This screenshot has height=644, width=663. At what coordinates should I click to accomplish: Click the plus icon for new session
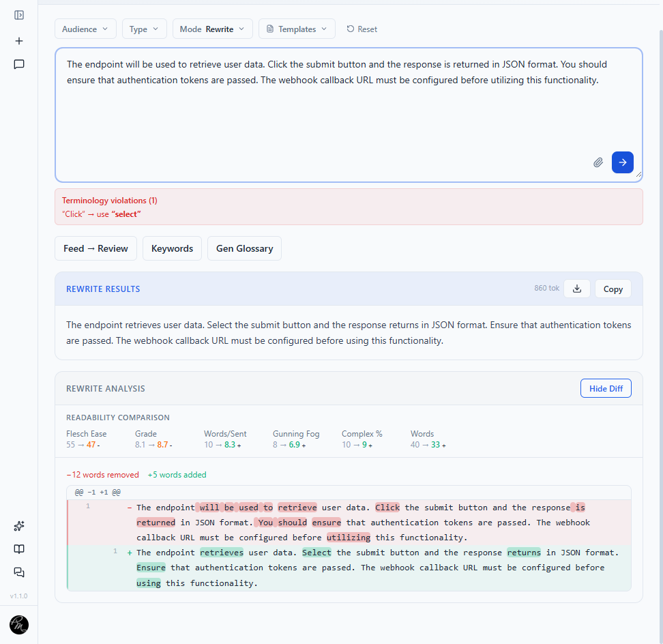tap(19, 41)
